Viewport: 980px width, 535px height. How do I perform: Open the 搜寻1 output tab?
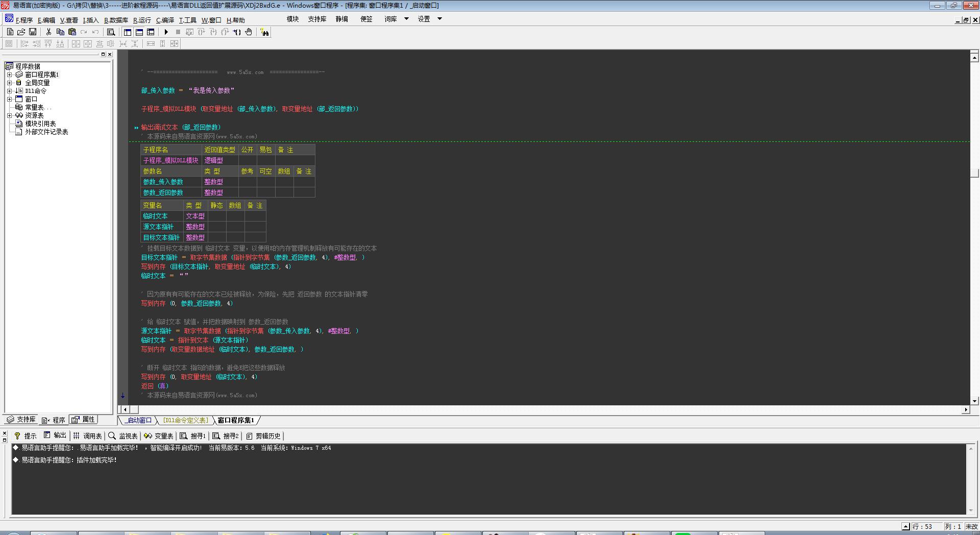(193, 436)
